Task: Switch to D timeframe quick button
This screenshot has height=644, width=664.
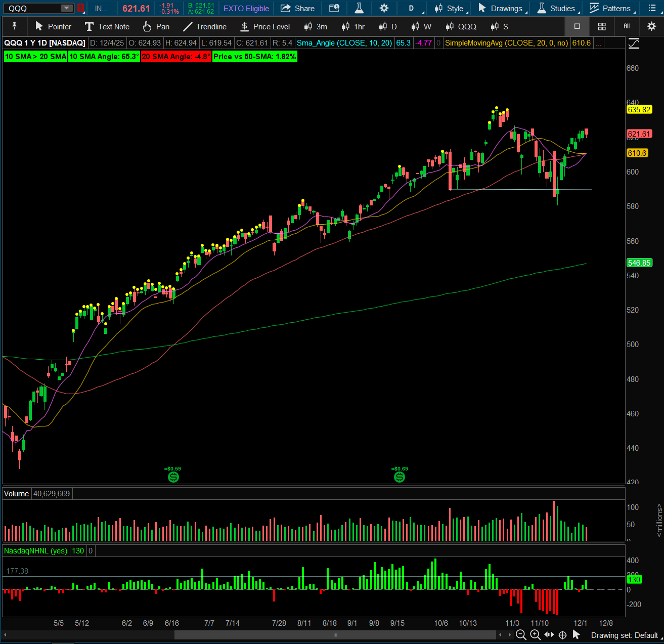Action: (x=388, y=26)
